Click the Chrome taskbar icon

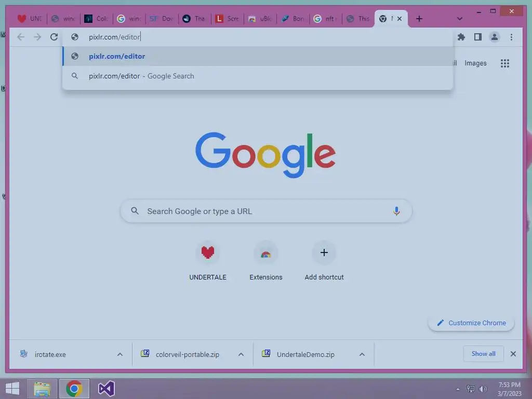(74, 389)
